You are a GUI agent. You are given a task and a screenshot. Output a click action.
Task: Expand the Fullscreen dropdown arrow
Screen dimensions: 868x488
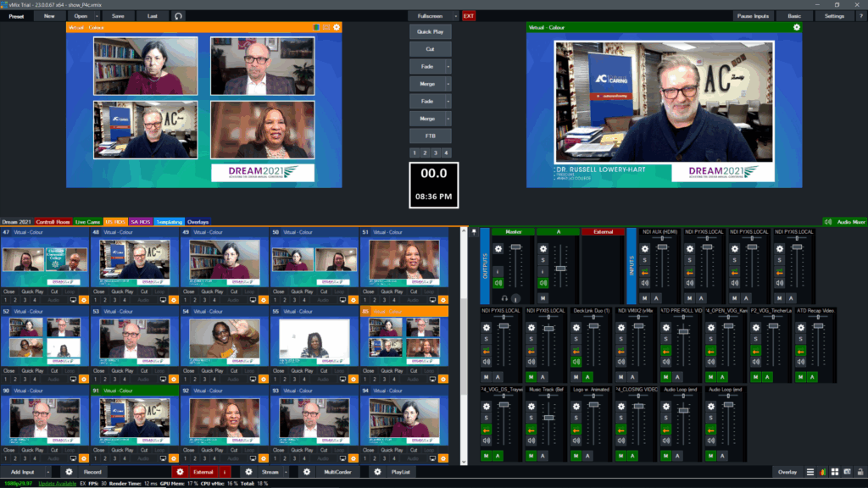(456, 16)
